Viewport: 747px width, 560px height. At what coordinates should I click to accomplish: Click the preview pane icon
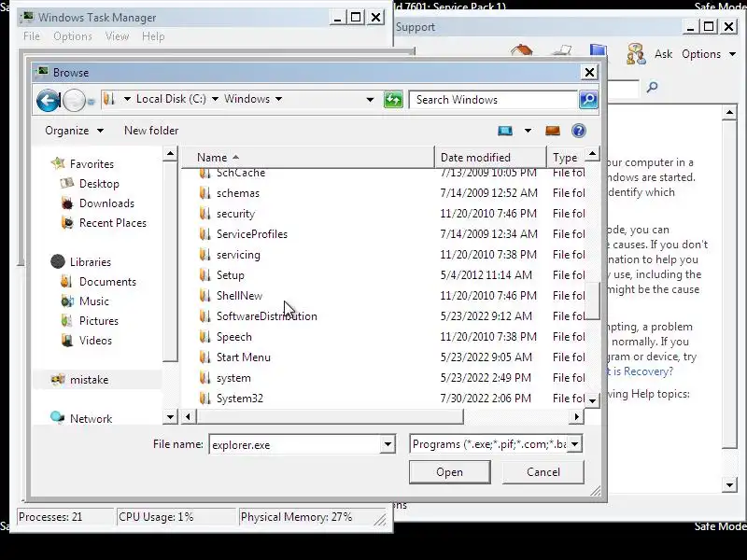click(x=553, y=131)
